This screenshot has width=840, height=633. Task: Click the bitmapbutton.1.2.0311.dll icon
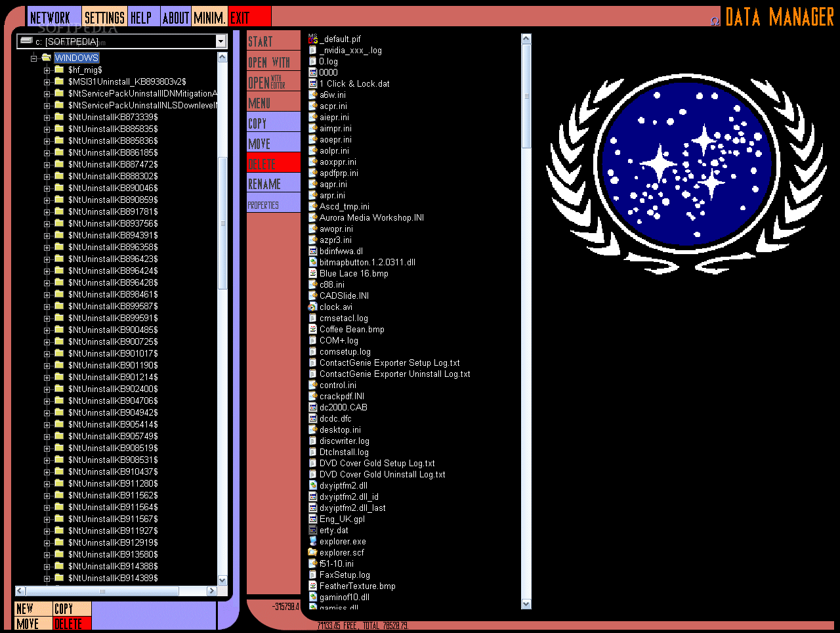coord(313,262)
